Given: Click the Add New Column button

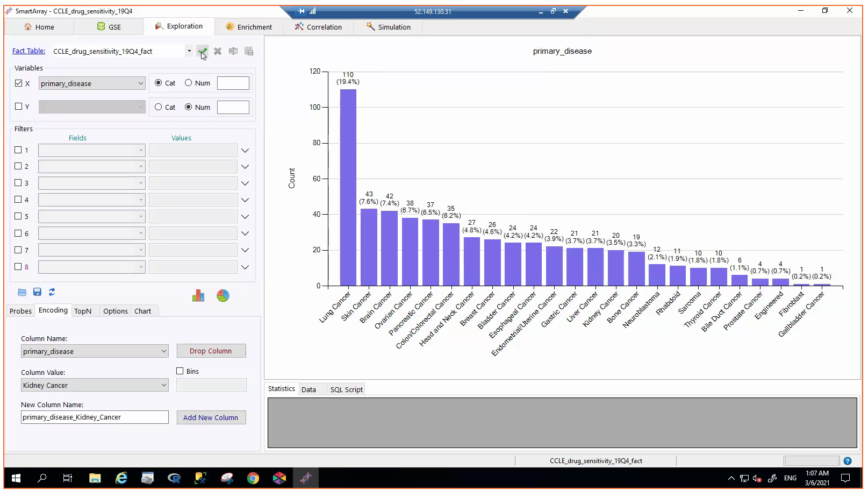Looking at the screenshot, I should click(211, 417).
